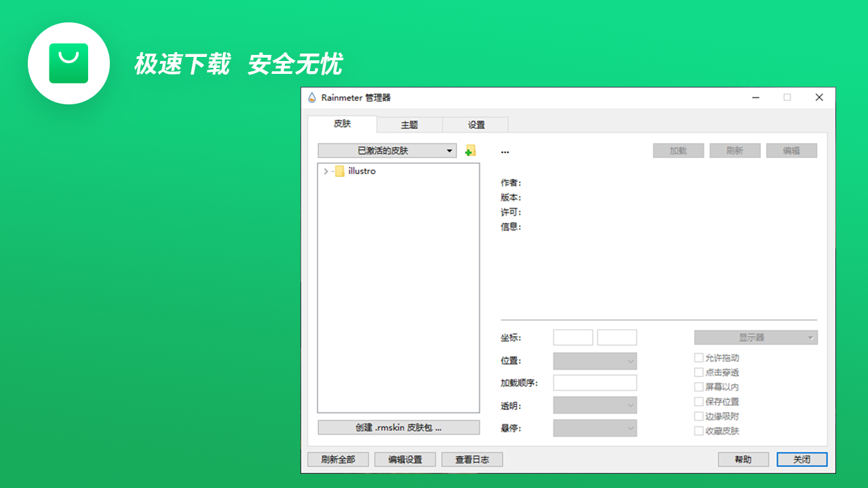The width and height of the screenshot is (868, 488).
Task: Select the illustro folder icon
Action: [x=340, y=171]
